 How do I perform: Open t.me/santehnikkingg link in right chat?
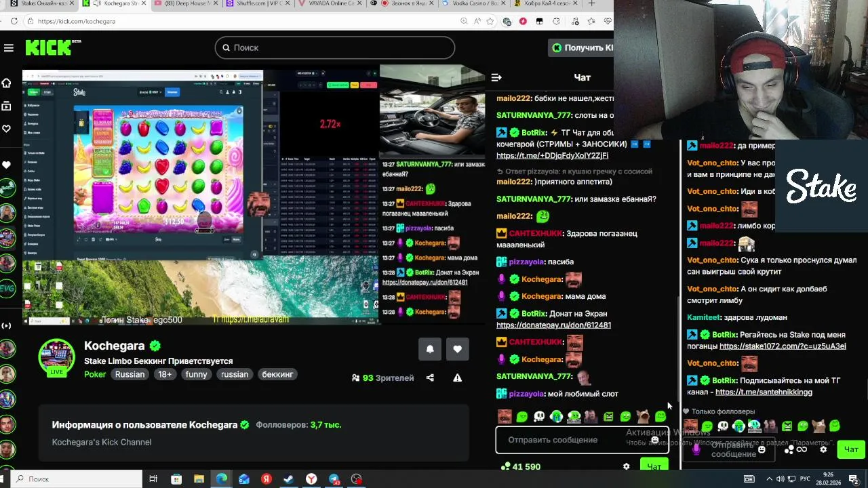tap(764, 392)
